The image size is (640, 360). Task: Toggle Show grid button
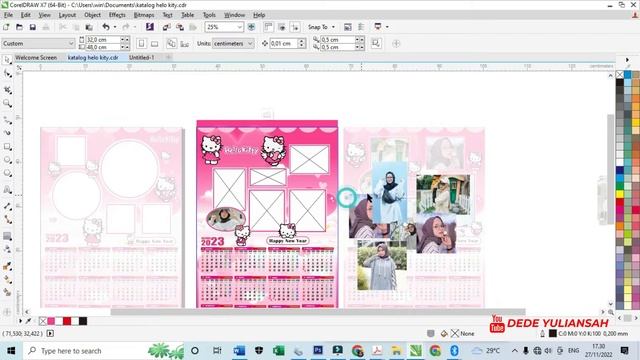coord(282,27)
